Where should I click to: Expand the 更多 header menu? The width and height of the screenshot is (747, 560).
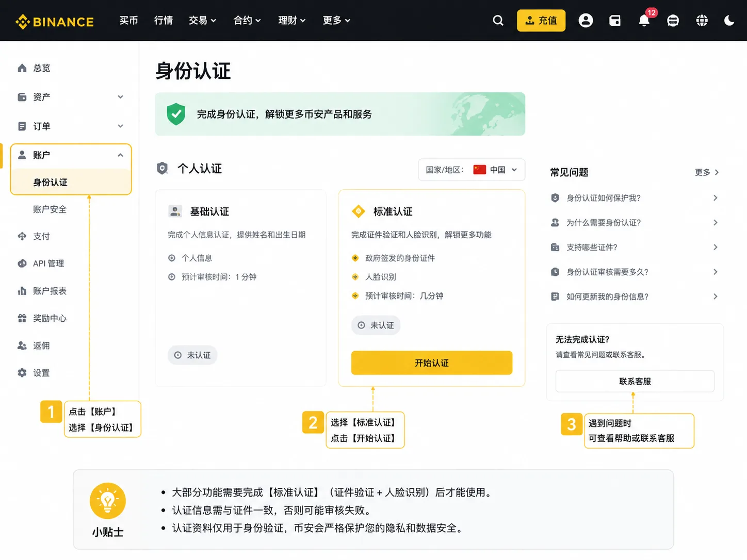pyautogui.click(x=336, y=21)
